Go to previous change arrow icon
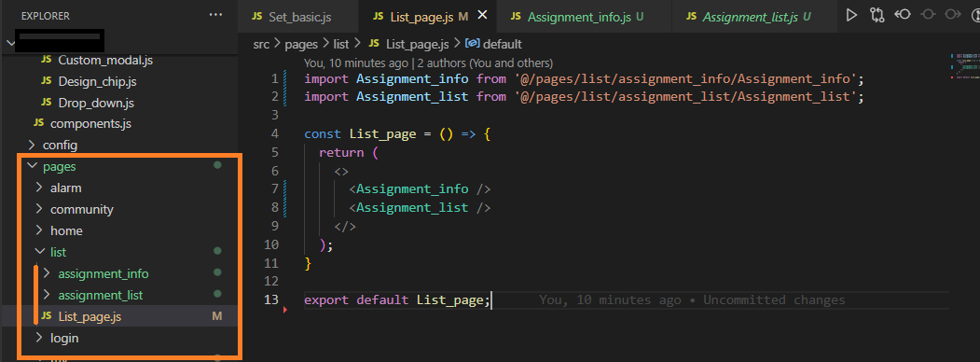Screen dimensions: 980x362 point(903,14)
